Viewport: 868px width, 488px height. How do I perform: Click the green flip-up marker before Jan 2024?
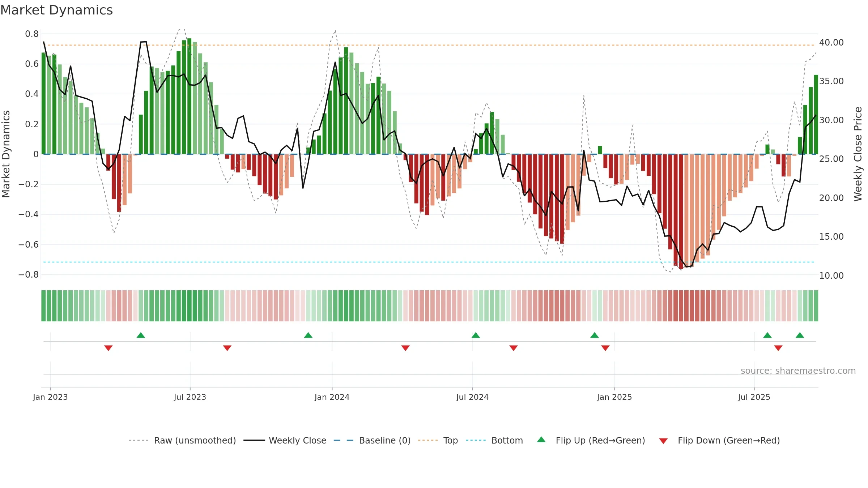tap(308, 335)
